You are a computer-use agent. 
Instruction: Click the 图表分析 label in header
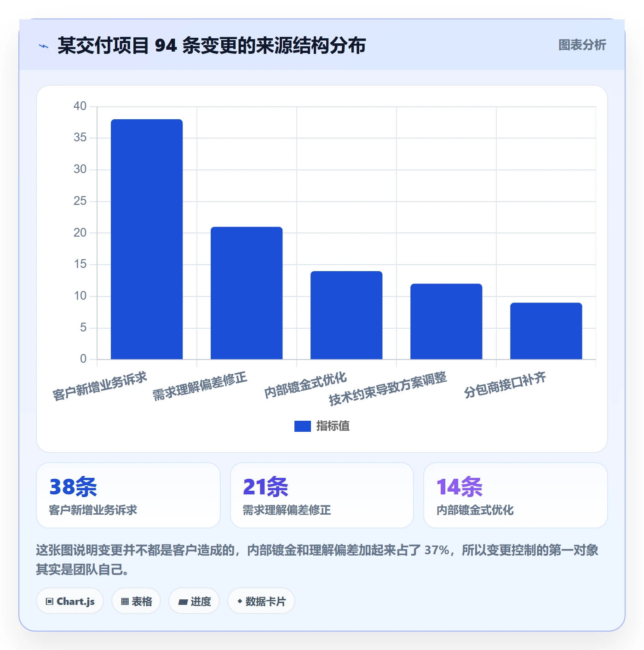(582, 45)
